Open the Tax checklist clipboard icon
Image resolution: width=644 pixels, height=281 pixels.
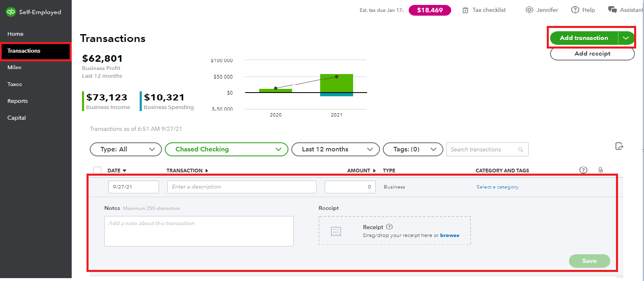click(465, 10)
